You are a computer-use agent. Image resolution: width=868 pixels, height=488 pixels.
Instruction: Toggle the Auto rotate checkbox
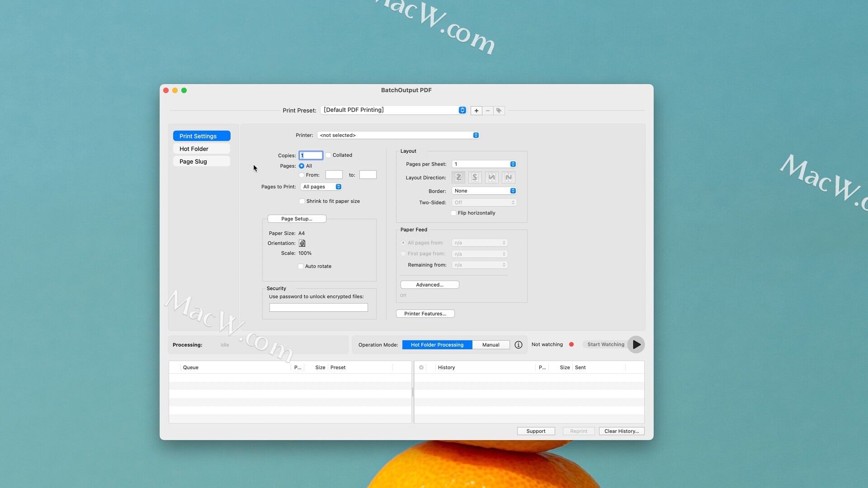(x=301, y=266)
